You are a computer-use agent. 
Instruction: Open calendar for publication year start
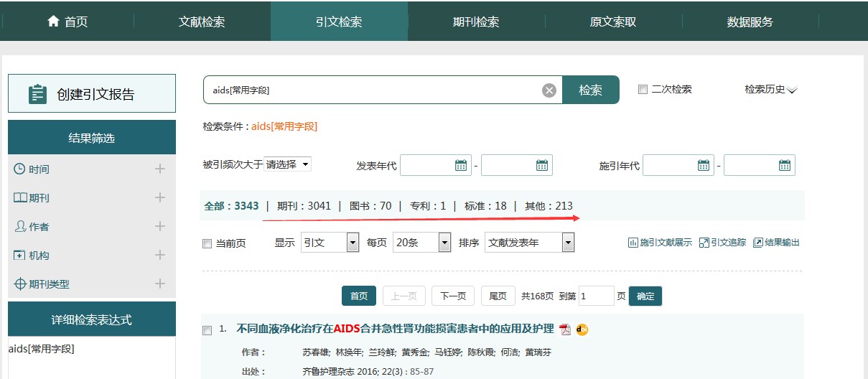click(x=461, y=165)
